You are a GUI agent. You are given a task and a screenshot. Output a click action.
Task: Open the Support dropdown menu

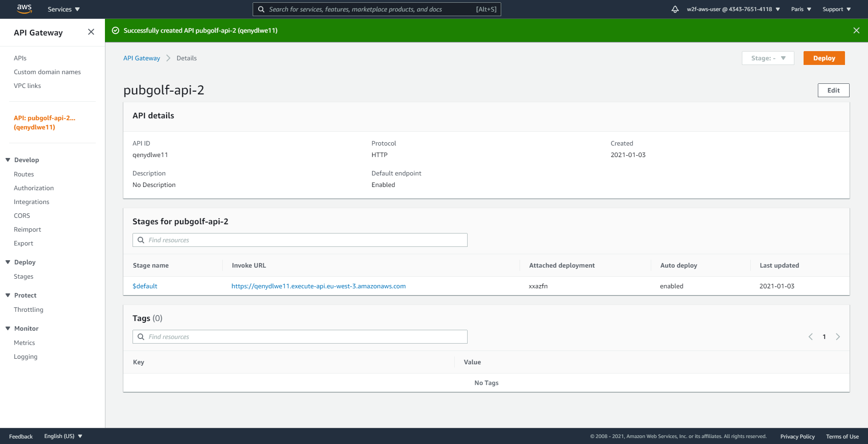837,9
